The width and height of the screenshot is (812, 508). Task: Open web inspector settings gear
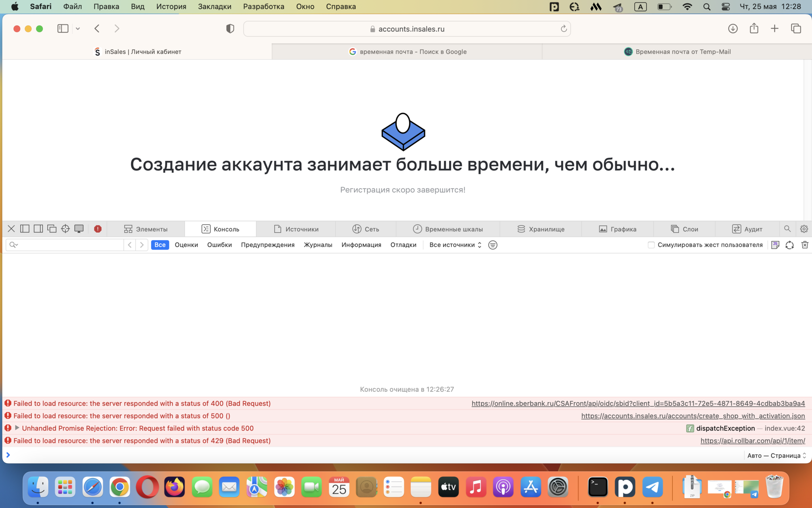(x=804, y=229)
